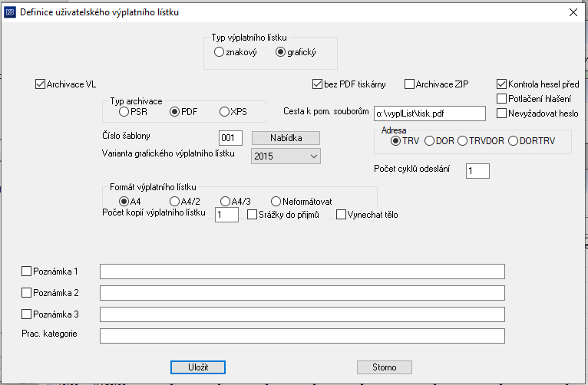Choose XPS archive type
The height and width of the screenshot is (385, 588).
point(224,112)
